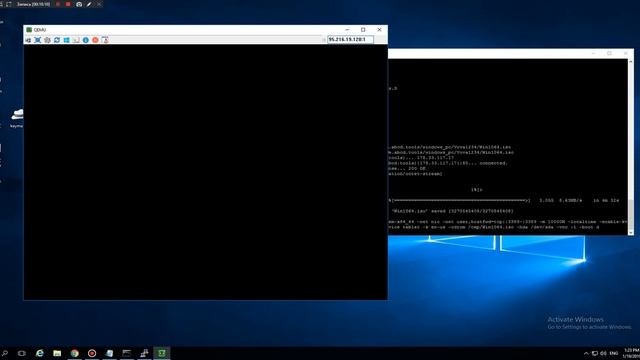Open File Explorer from taskbar
This screenshot has width=640, height=360.
point(57,353)
